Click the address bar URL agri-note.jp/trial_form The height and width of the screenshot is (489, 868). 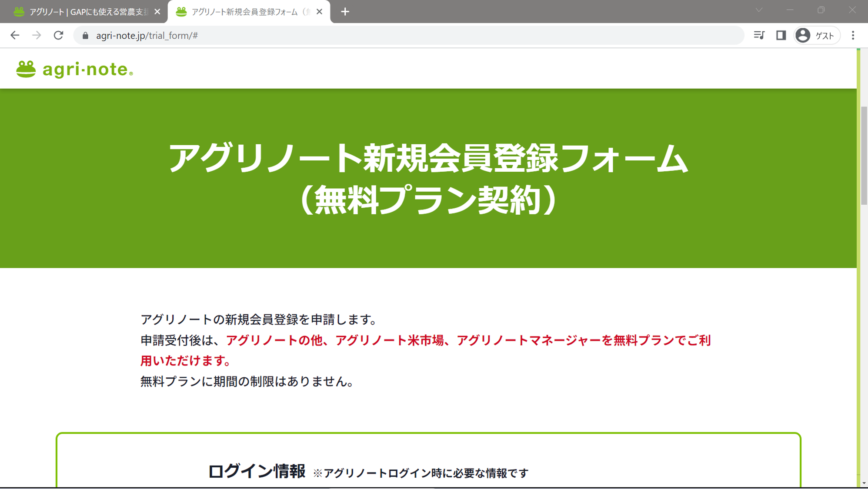click(147, 36)
